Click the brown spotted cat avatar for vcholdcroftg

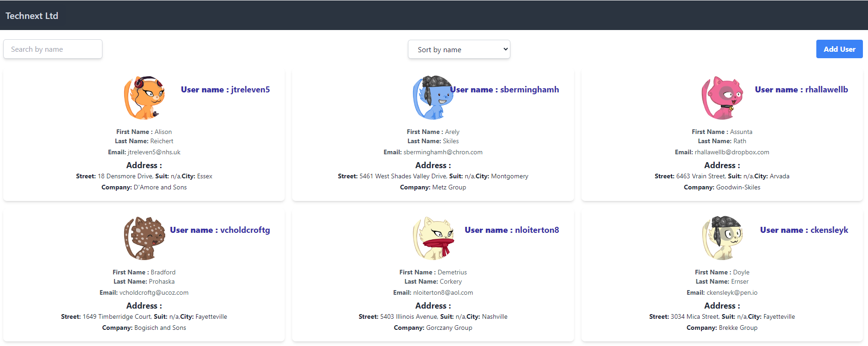click(x=144, y=238)
